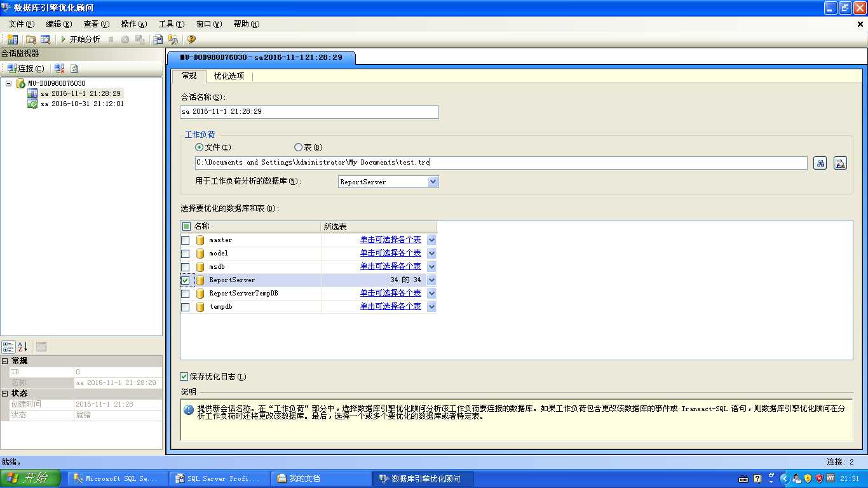
Task: Click the duplicate session toolbar icon
Action: [x=158, y=39]
